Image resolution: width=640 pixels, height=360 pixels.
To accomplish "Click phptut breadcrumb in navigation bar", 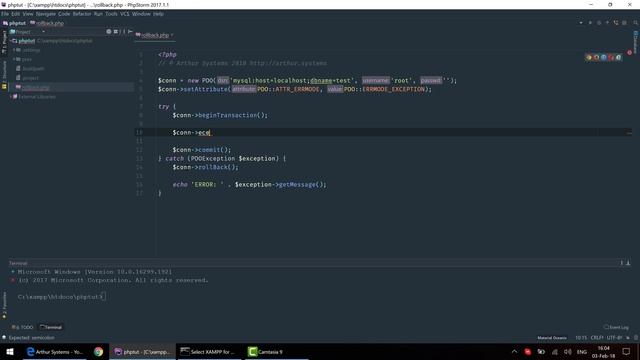I will [x=14, y=23].
